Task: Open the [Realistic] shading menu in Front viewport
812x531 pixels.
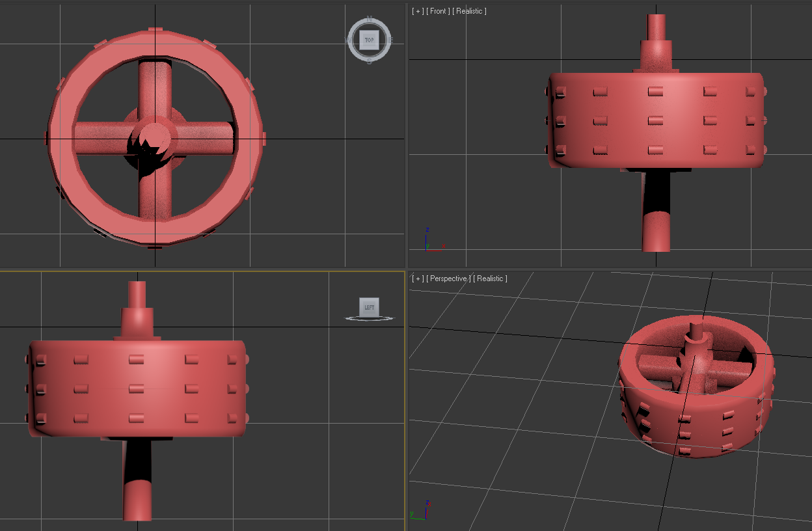Action: point(470,11)
